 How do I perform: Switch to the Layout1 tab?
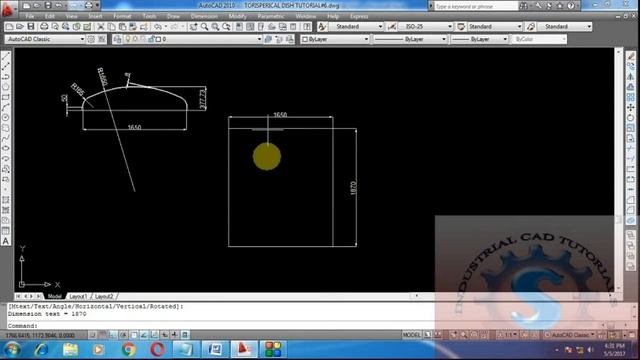point(78,296)
